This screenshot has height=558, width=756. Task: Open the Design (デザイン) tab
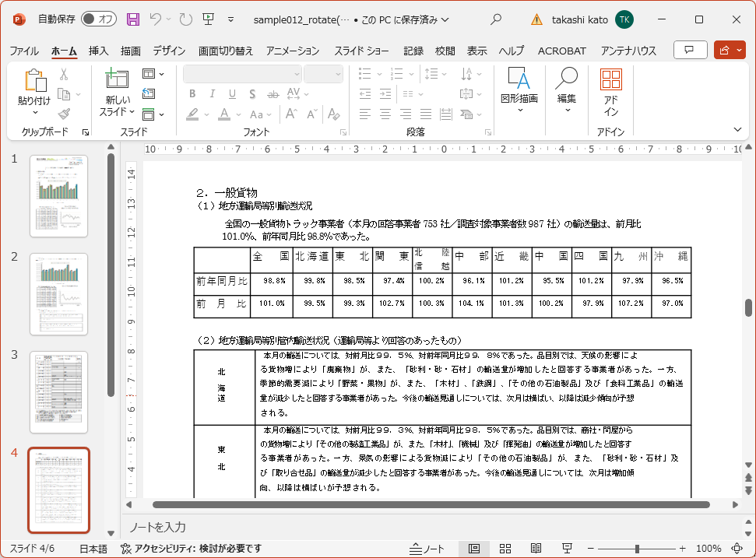point(169,51)
